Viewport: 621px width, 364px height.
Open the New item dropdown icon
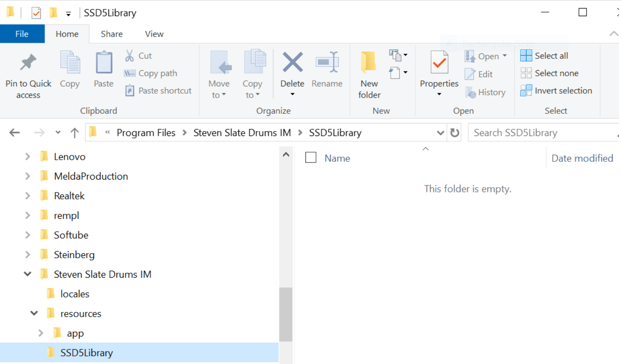click(398, 55)
